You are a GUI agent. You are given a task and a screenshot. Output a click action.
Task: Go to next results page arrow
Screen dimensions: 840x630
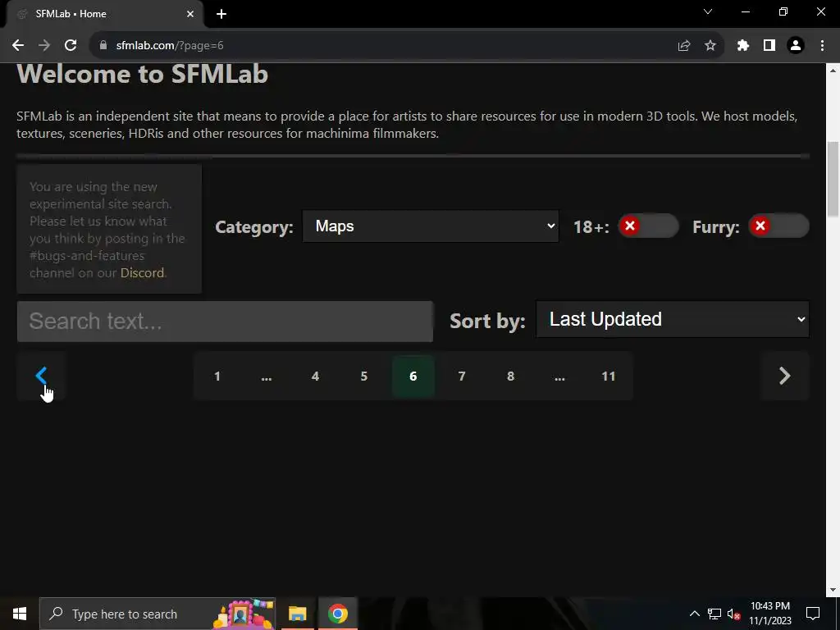[x=784, y=376]
